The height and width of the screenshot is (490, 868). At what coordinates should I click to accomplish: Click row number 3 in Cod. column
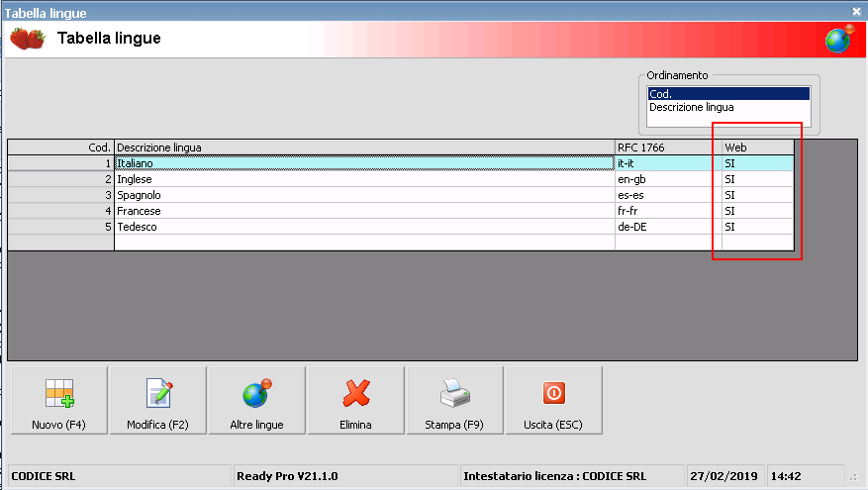tap(61, 195)
